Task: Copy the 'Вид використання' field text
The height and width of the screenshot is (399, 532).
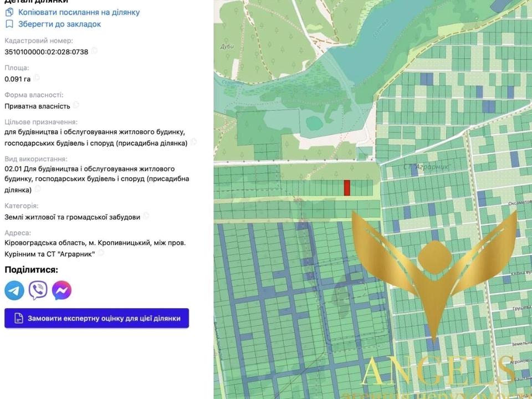Action: (37, 190)
